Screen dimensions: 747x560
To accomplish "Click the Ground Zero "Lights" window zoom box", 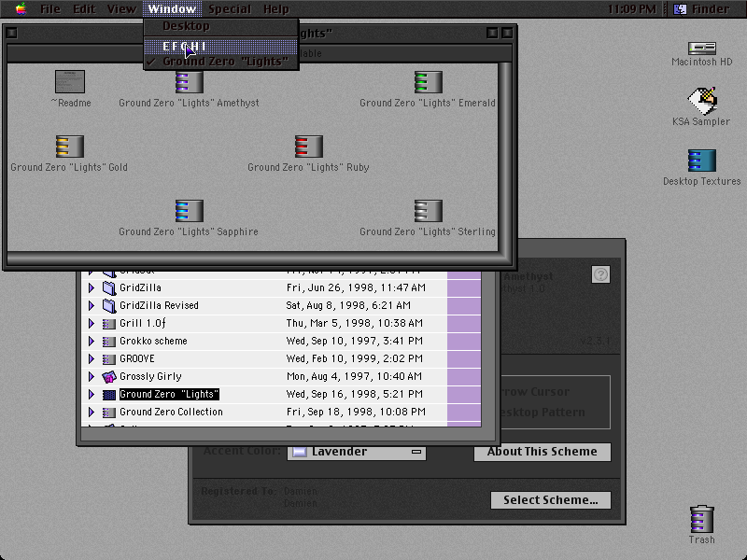I will pyautogui.click(x=492, y=33).
